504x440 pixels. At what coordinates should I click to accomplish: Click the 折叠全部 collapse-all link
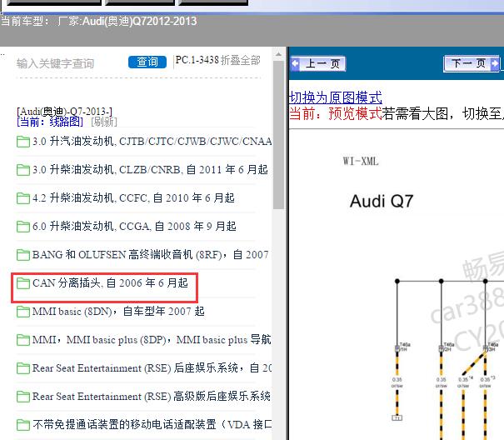tap(241, 60)
